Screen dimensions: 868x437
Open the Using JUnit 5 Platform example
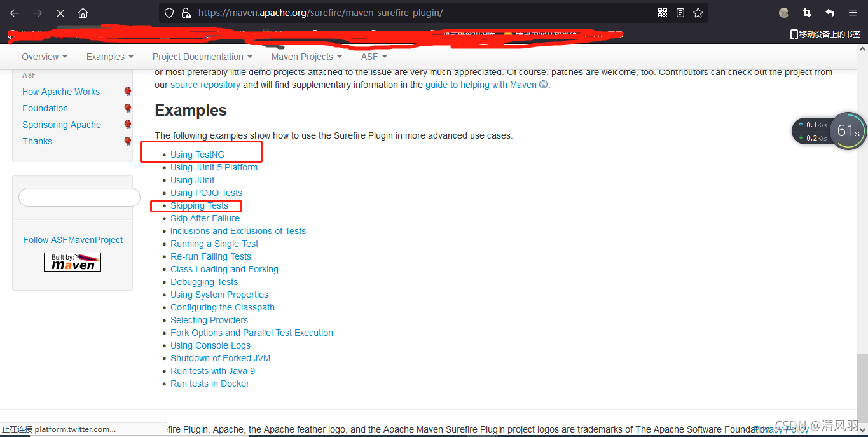214,167
